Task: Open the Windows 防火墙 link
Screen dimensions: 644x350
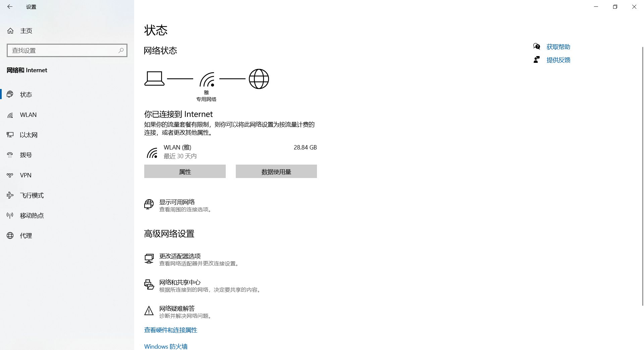Action: pos(166,346)
